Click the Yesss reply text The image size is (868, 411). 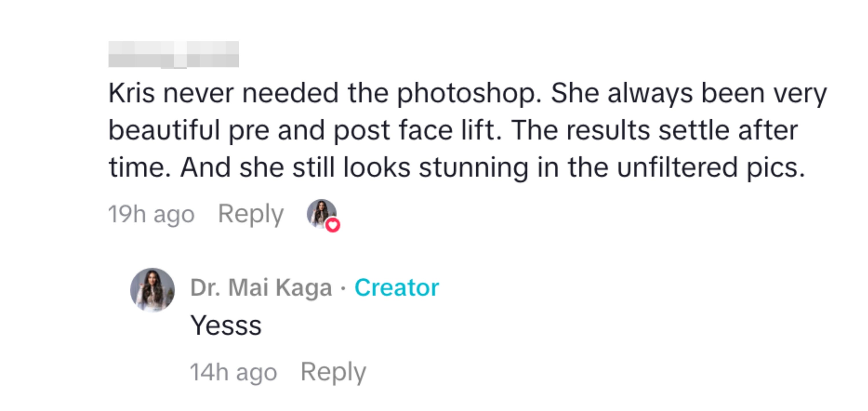pos(226,325)
